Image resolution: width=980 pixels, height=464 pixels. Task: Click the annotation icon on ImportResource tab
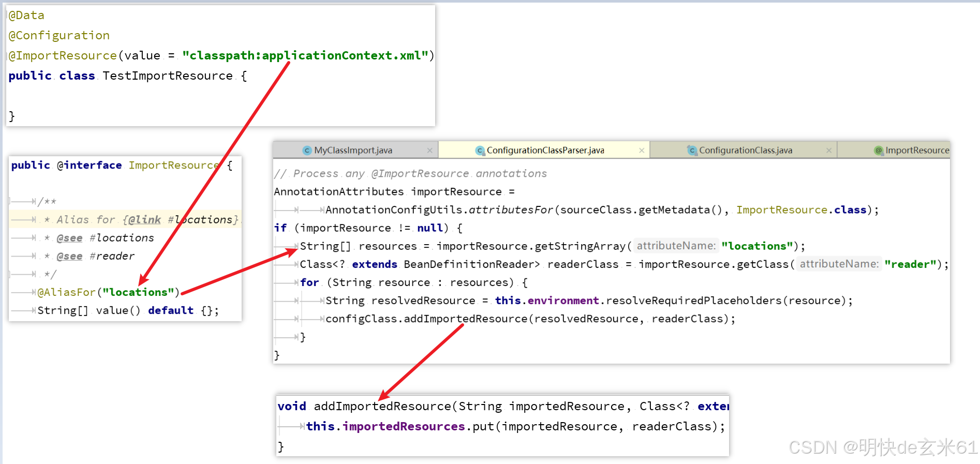(879, 150)
